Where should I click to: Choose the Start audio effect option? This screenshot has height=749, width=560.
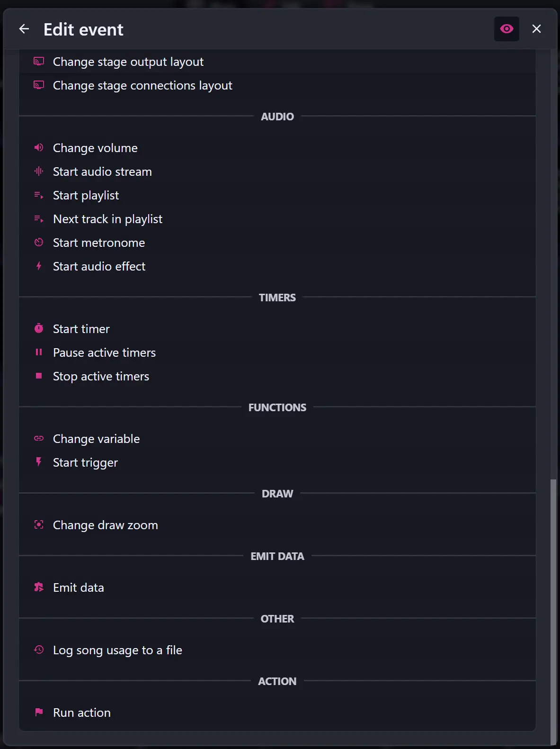tap(99, 266)
